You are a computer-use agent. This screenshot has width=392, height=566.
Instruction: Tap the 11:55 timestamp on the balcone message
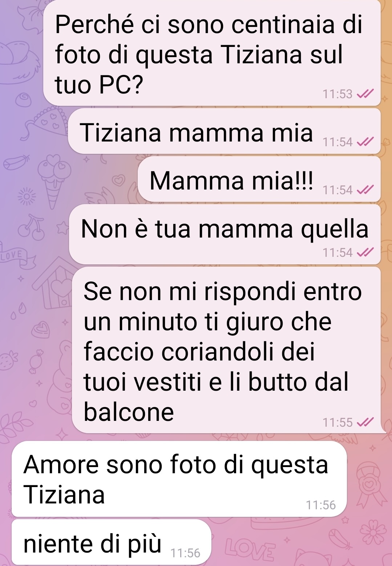coord(338,422)
